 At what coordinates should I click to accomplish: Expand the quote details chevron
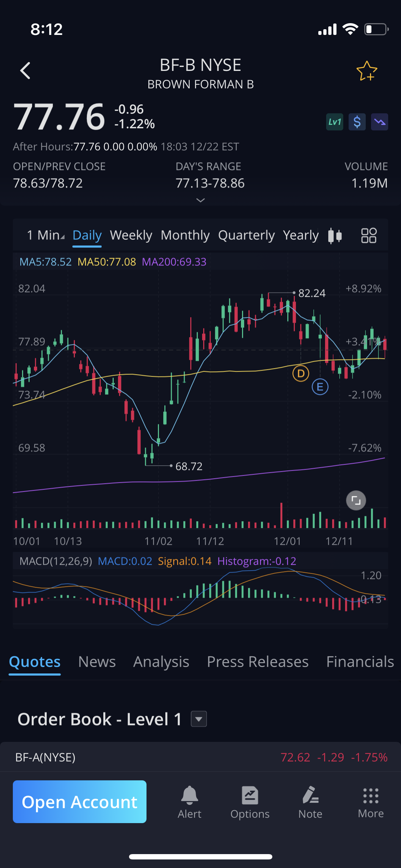(201, 200)
